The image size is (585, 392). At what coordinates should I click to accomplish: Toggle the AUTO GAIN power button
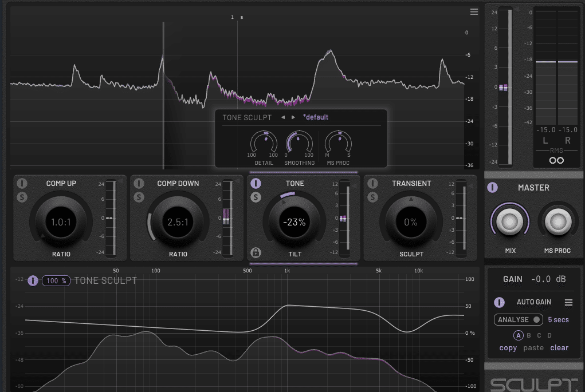499,302
